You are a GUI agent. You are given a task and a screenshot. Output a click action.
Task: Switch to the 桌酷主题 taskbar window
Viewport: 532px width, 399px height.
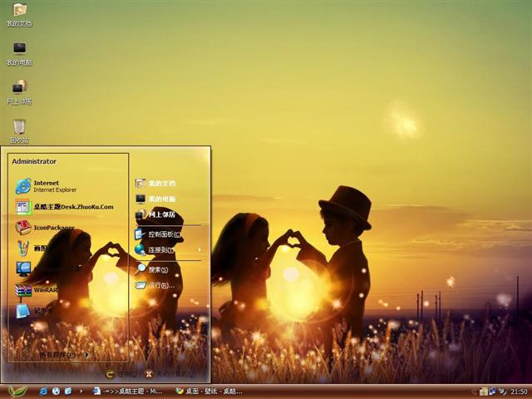click(x=126, y=391)
